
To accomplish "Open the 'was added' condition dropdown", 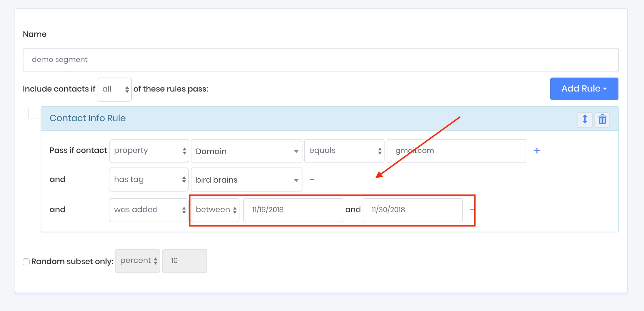I will pyautogui.click(x=149, y=210).
